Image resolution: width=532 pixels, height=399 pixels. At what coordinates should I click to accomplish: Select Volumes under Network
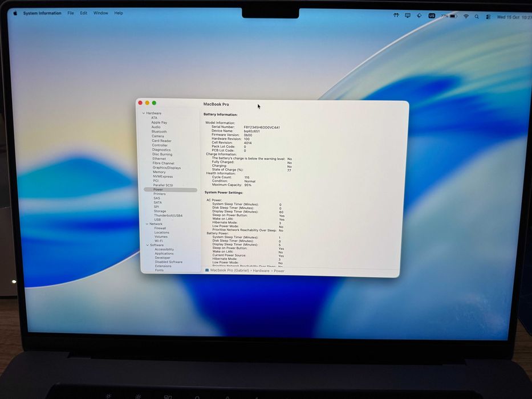161,237
